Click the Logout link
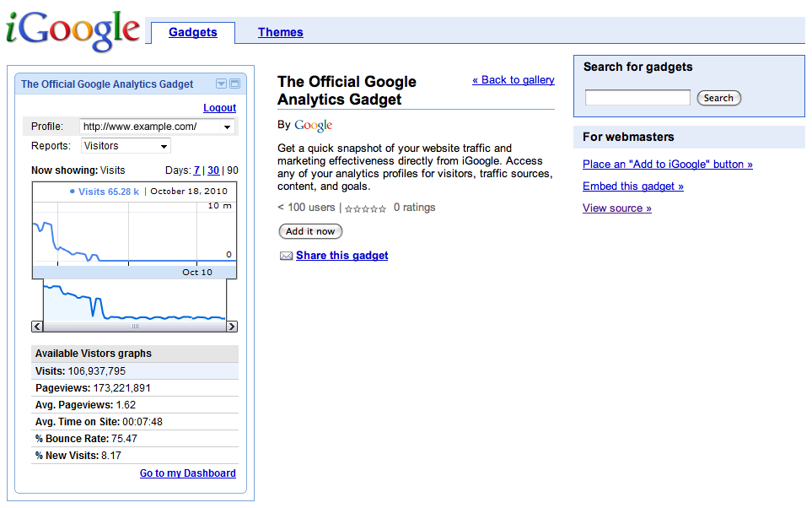 (x=219, y=108)
